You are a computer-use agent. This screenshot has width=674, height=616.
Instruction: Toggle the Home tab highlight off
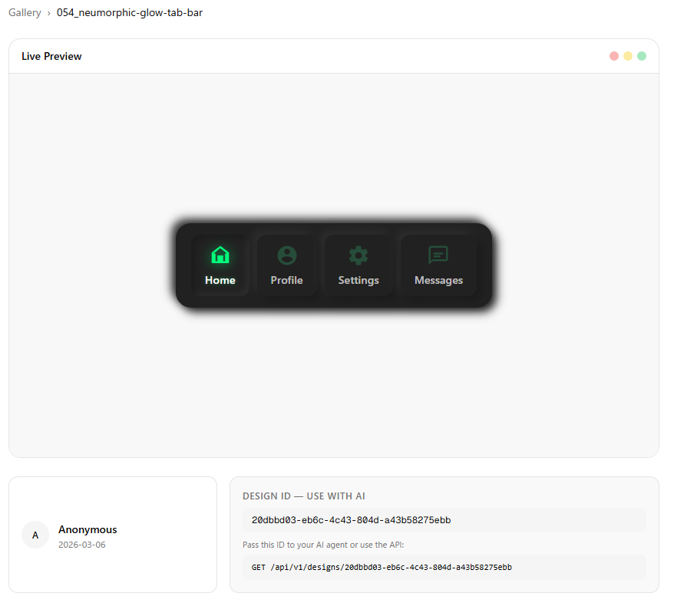220,265
